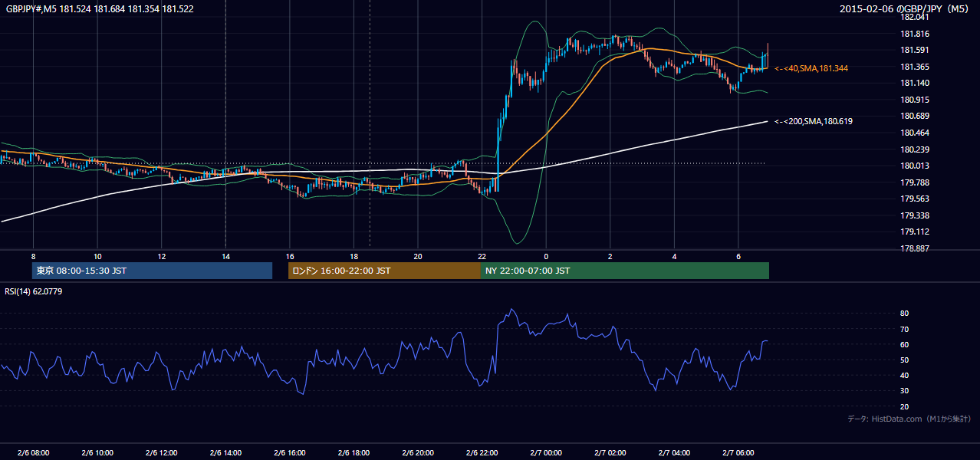Click the 2/6 12:00 date label
The width and height of the screenshot is (980, 460).
pyautogui.click(x=161, y=453)
